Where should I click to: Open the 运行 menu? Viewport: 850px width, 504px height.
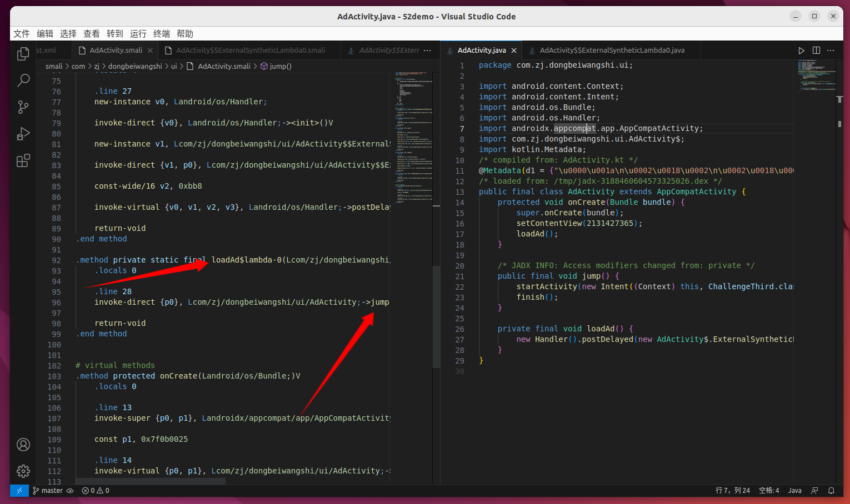(138, 34)
